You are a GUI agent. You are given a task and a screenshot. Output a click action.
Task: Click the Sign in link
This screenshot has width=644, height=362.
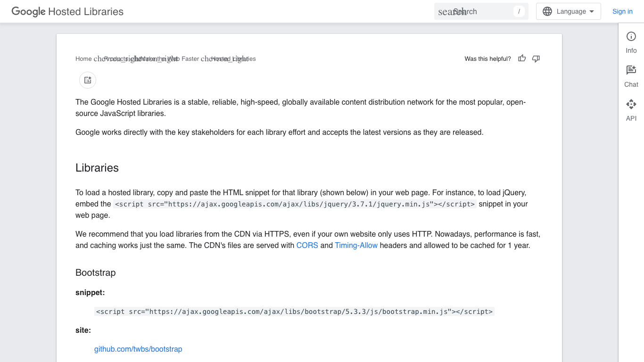[622, 11]
